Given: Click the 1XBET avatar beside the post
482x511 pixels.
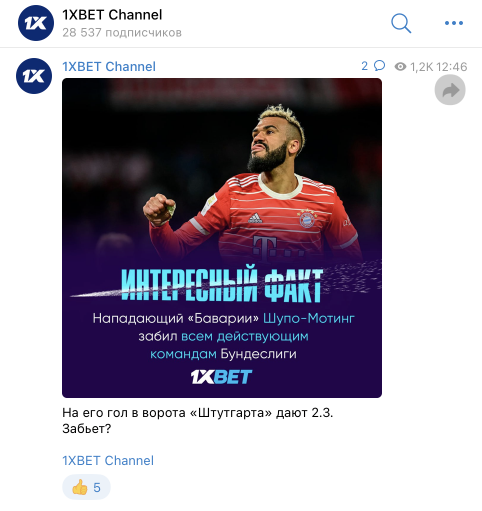Looking at the screenshot, I should point(34,76).
